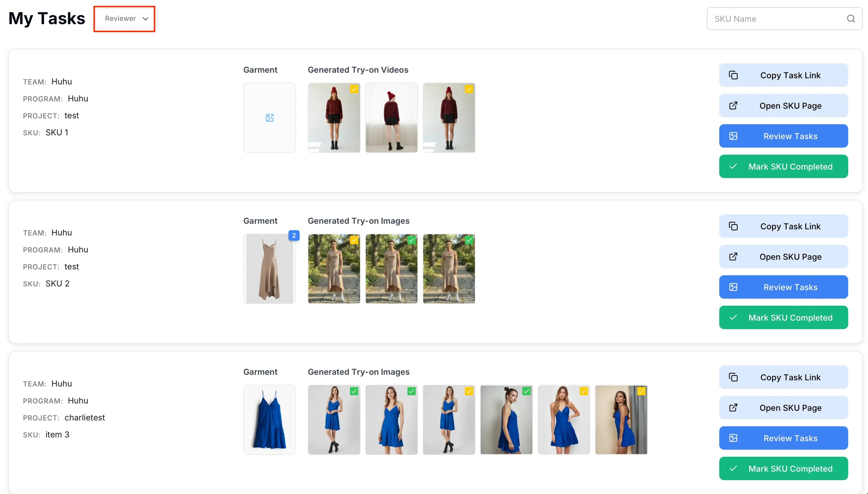Click the missing image placeholder icon for SKU 1's garment

pos(270,118)
